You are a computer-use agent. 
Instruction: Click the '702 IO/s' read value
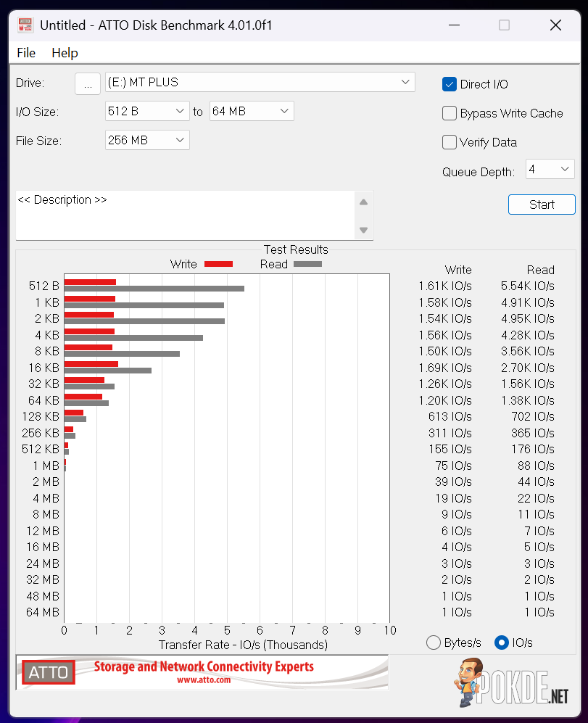click(533, 416)
